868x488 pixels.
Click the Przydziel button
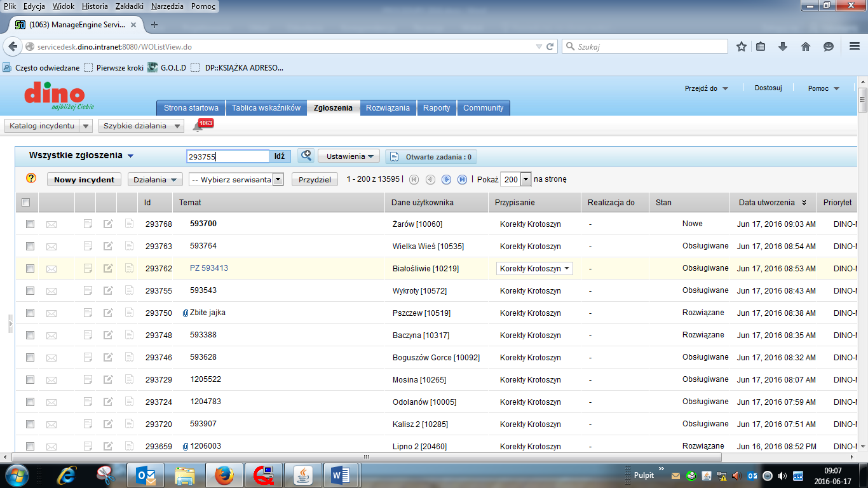[315, 180]
